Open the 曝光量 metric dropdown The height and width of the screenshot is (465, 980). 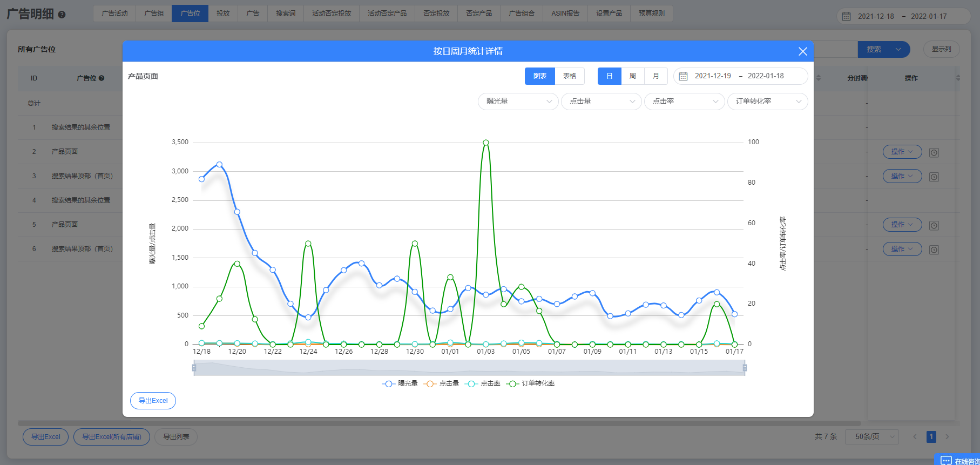518,102
